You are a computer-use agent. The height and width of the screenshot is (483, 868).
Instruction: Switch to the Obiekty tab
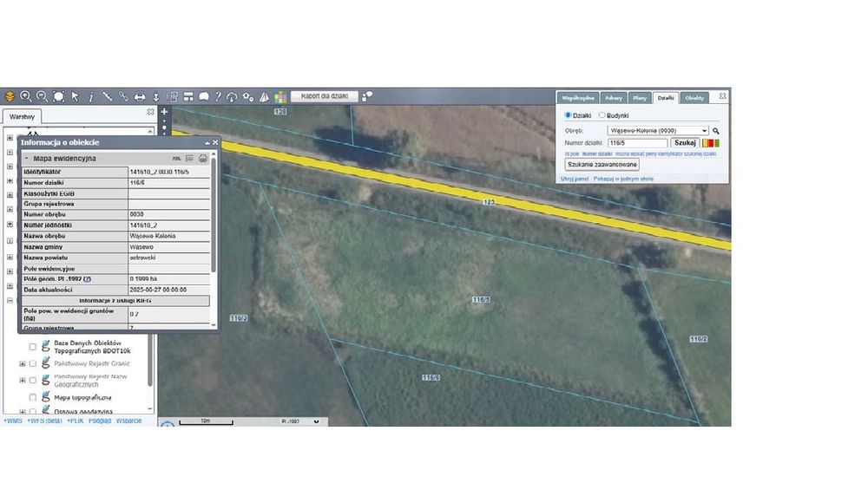[694, 98]
